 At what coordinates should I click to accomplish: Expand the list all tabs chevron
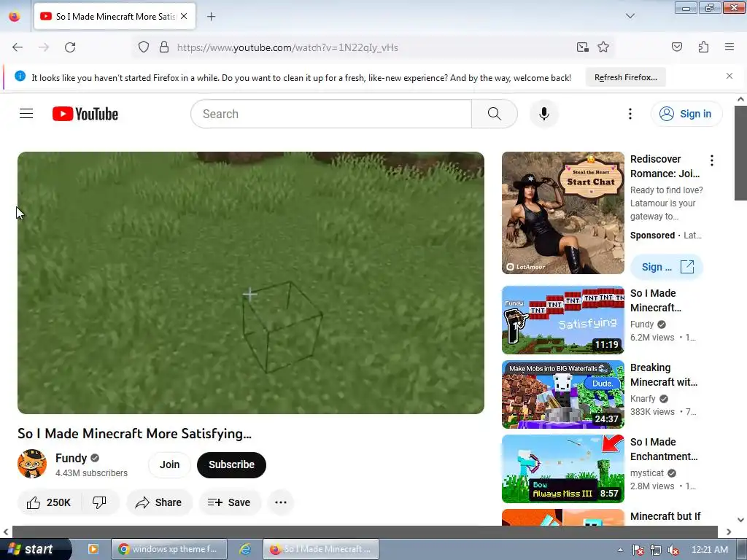point(630,16)
